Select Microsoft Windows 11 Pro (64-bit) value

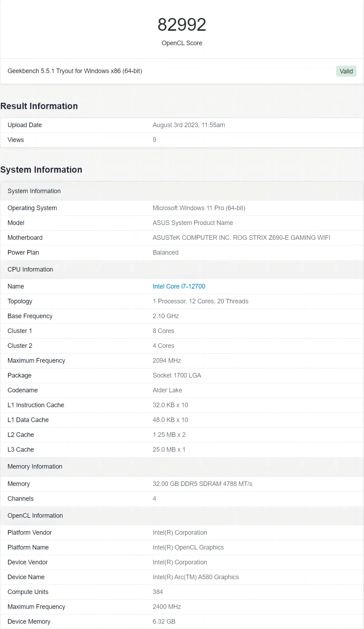(199, 208)
